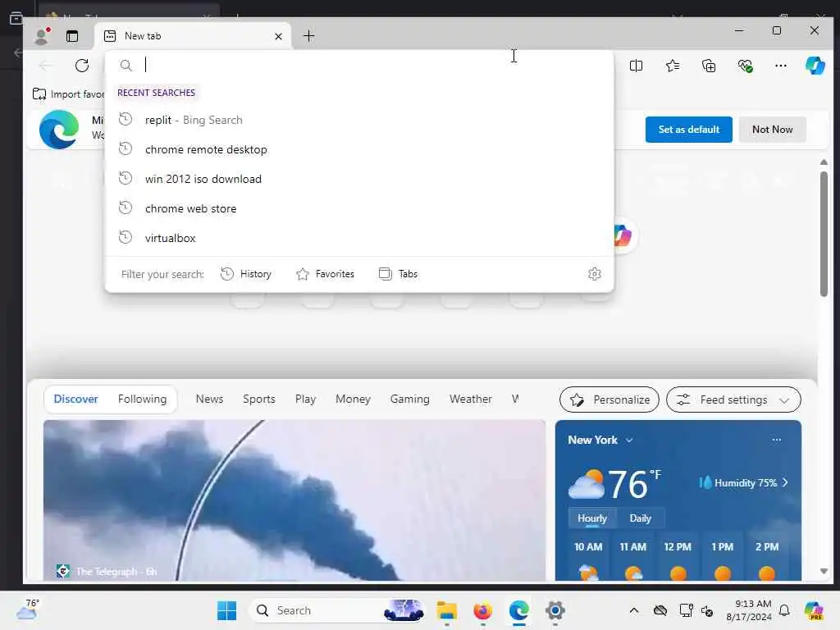Screen dimensions: 840x630
Task: Switch weather card to Daily view
Action: tap(640, 518)
